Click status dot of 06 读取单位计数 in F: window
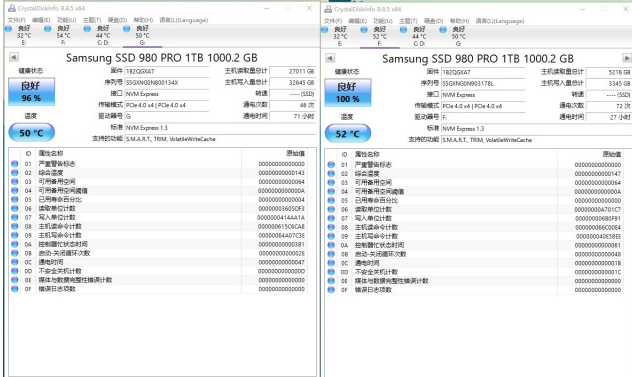Screen dimensions: 632x377 pos(331,209)
